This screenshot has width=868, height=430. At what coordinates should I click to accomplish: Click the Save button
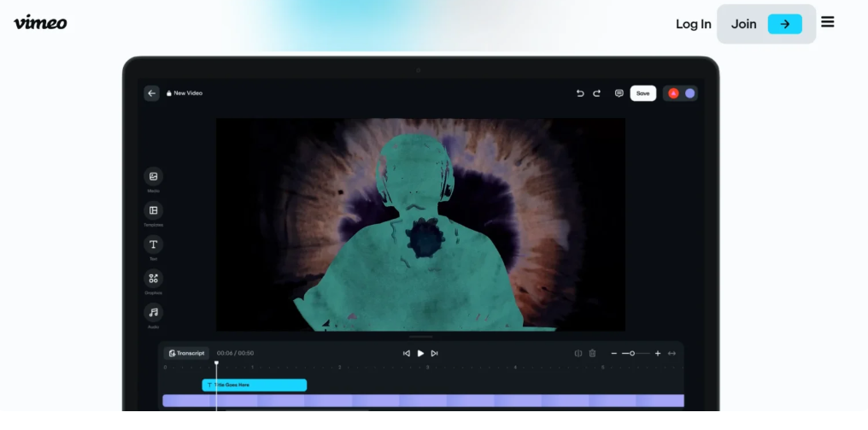(x=642, y=93)
